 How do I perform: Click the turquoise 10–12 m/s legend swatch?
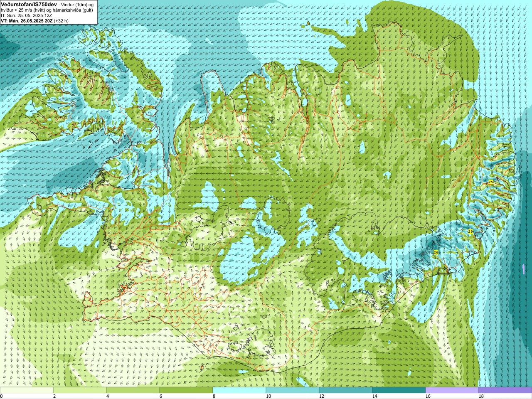coord(293,390)
